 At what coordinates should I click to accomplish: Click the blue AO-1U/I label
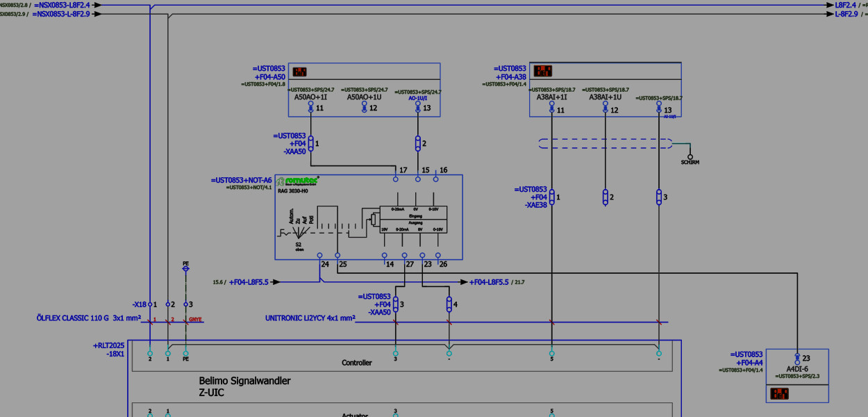point(419,99)
